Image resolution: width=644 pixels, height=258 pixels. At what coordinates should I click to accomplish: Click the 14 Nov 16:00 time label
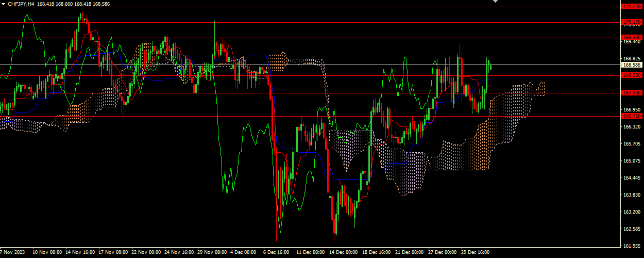pyautogui.click(x=80, y=253)
